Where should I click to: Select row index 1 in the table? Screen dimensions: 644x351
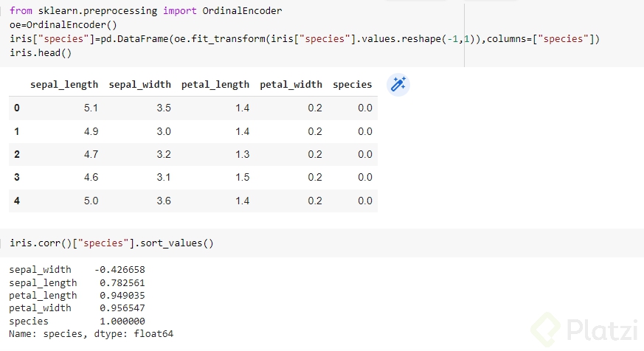tap(17, 131)
